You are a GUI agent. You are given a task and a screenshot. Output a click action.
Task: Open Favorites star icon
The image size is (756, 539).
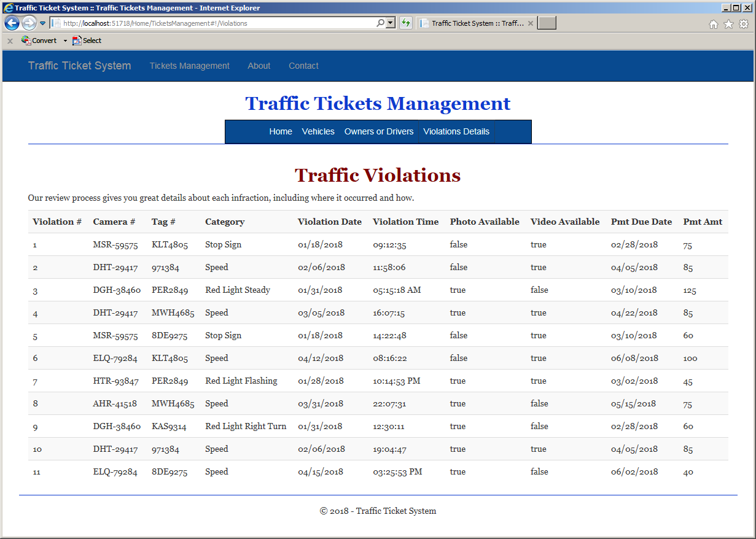(728, 24)
